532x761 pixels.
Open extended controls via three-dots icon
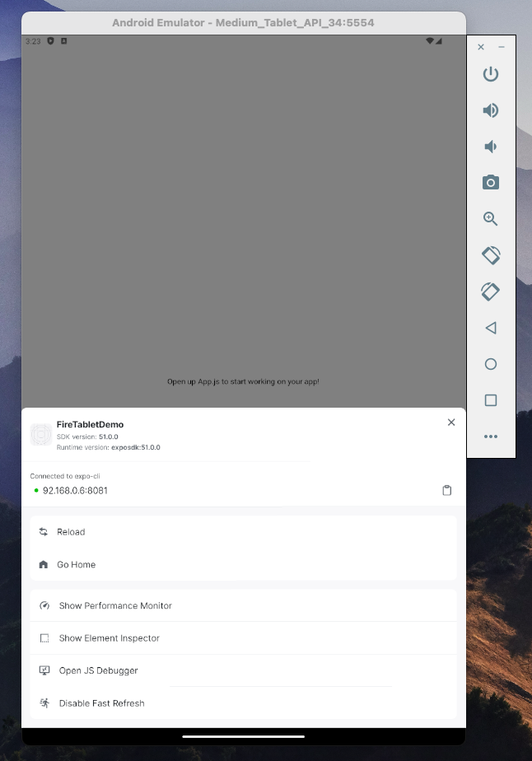[x=491, y=437]
